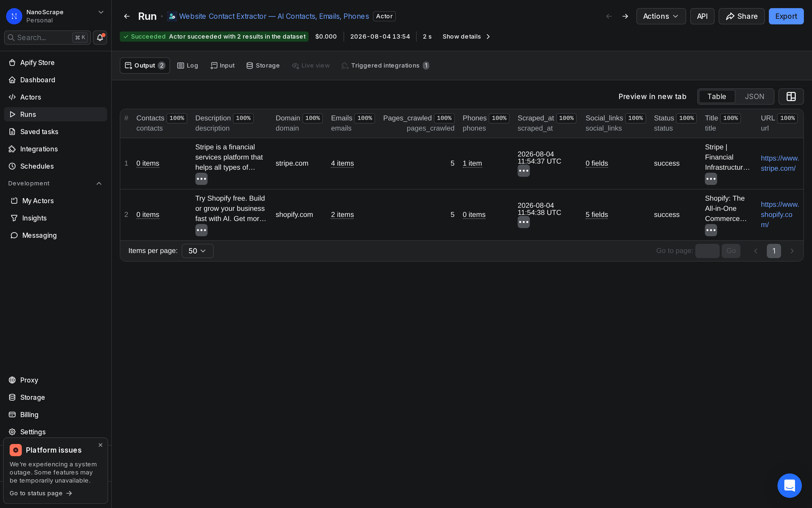Open My Actors under Development

[55, 201]
